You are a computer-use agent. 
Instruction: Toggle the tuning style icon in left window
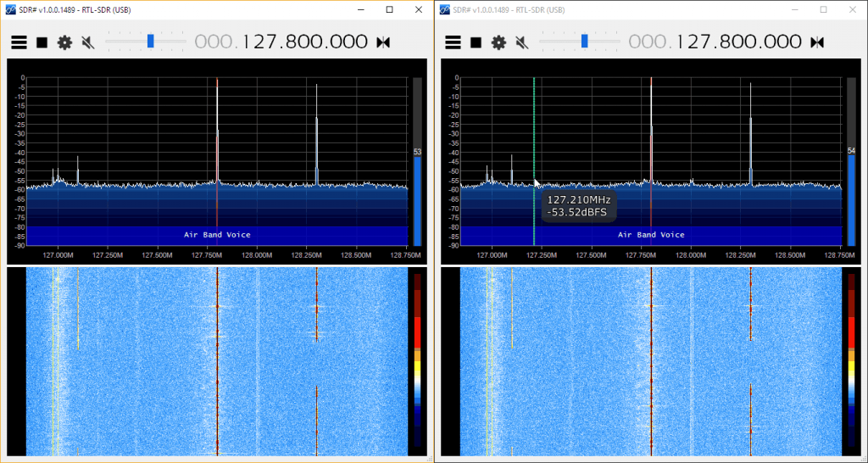(x=383, y=42)
